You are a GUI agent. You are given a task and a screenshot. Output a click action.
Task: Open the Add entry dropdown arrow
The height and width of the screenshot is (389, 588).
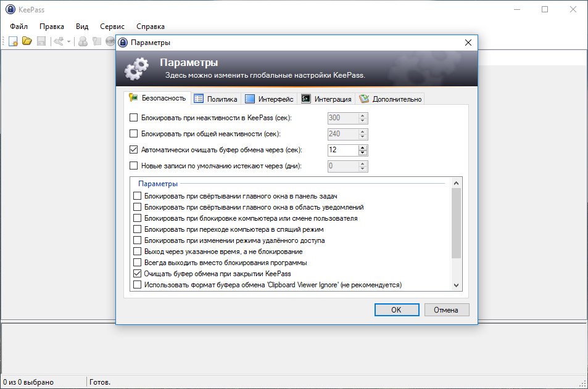click(x=68, y=41)
